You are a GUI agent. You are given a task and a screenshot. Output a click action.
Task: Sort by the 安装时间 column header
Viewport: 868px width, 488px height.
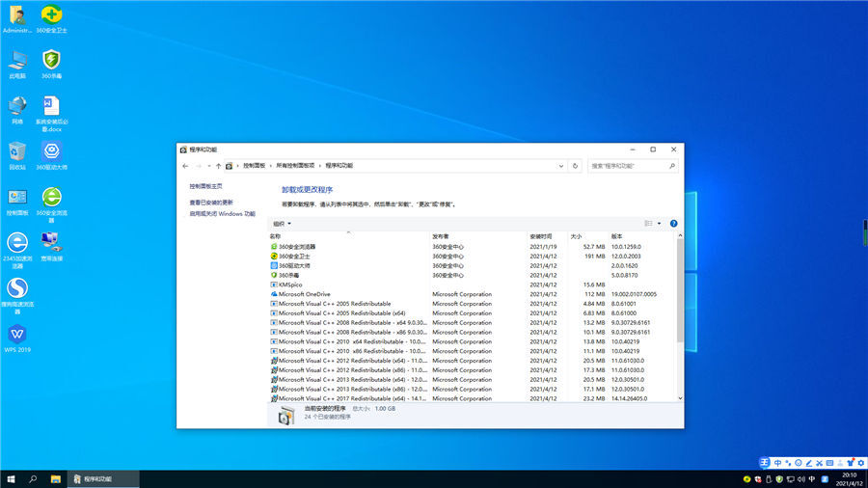[548, 236]
